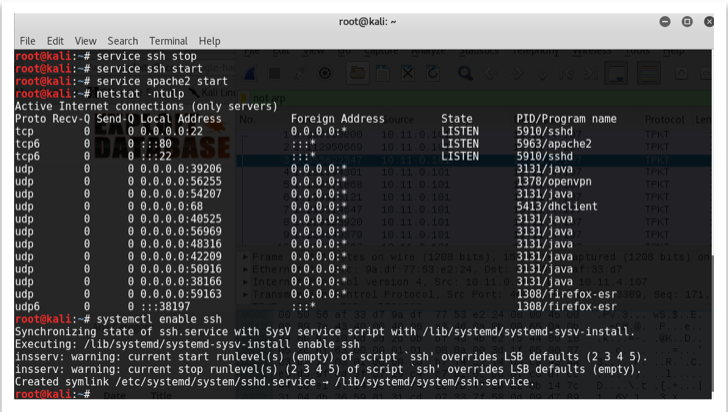This screenshot has height=412, width=728.
Task: Expand Frame row in Wireshark packet details
Action: click(245, 257)
